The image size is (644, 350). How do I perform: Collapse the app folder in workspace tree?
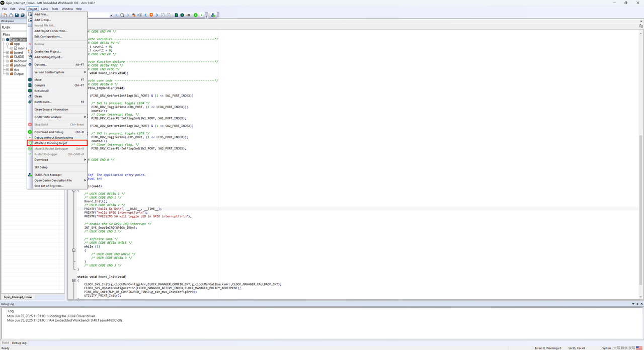click(7, 44)
